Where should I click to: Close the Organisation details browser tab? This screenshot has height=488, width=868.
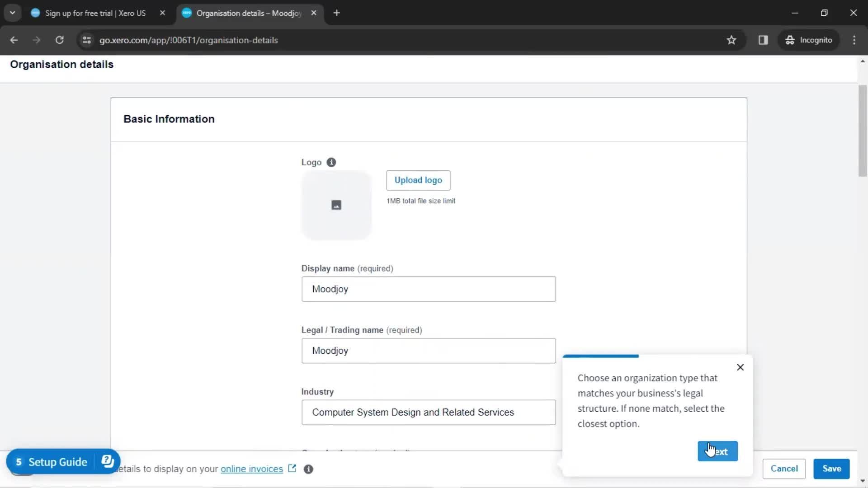(x=314, y=13)
